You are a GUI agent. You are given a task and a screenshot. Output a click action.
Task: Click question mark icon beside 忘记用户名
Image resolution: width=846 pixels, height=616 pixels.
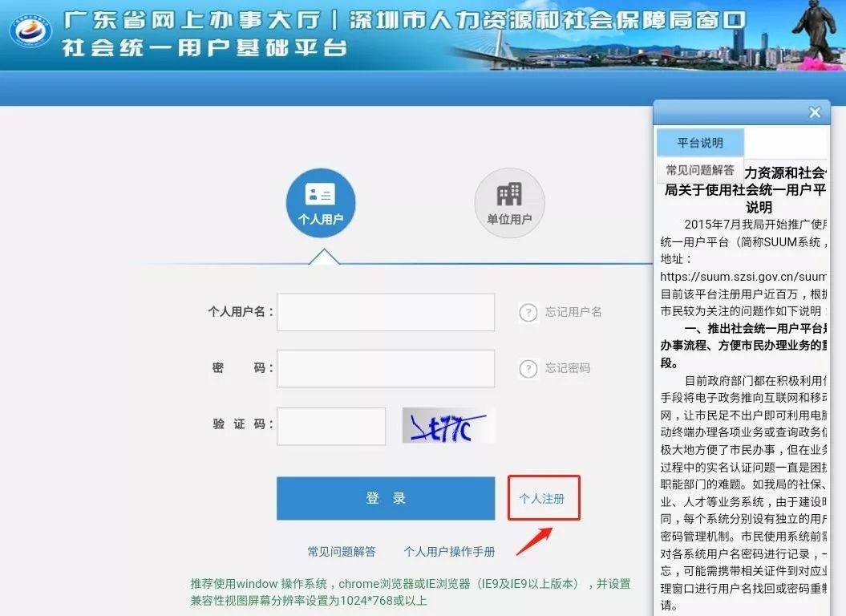pos(528,312)
